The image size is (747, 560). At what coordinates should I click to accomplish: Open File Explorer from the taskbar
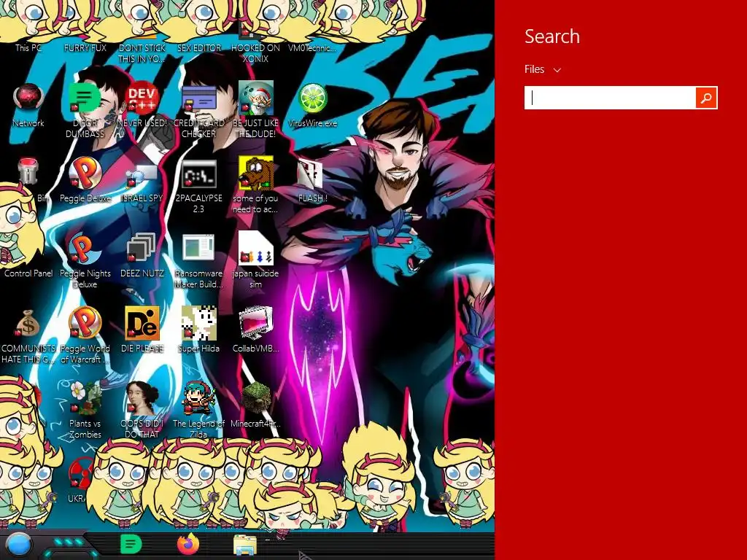(x=245, y=545)
